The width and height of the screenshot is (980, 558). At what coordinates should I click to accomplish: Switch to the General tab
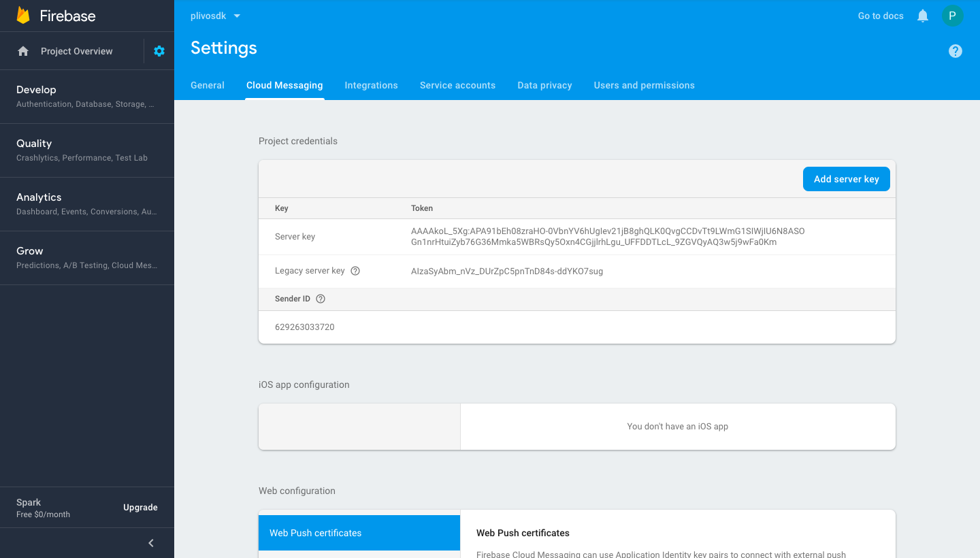208,85
